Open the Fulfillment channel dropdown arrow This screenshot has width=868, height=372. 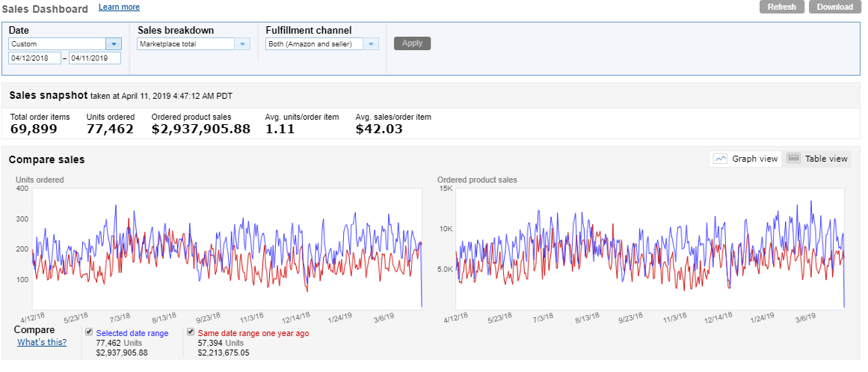(x=372, y=44)
